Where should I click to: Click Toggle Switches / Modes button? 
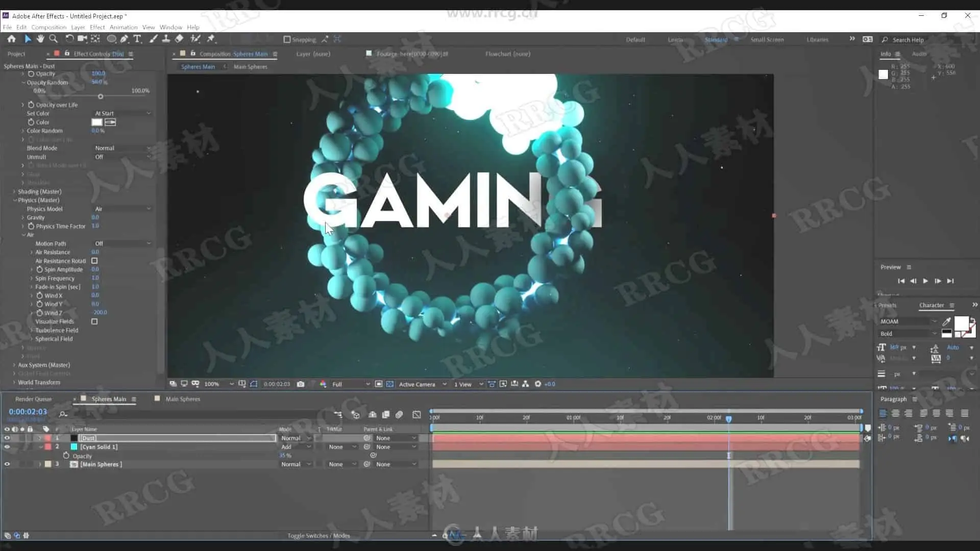[x=318, y=536]
